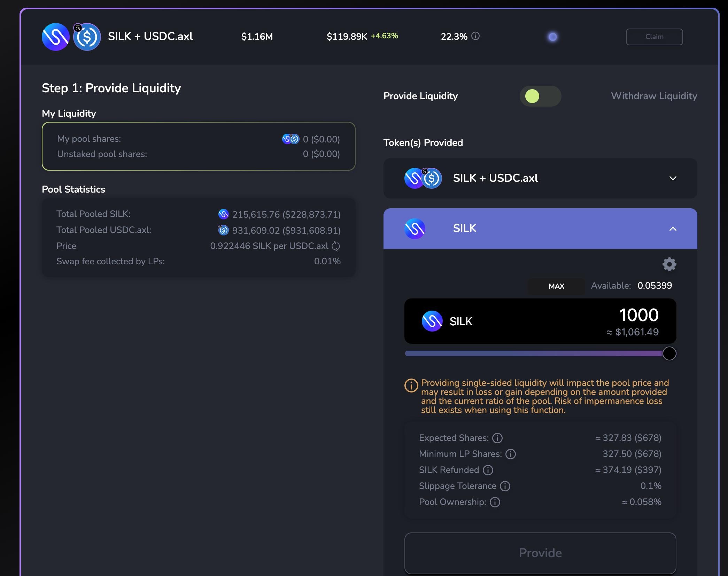
Task: Click info icon beside Expected Shares
Action: pos(497,438)
